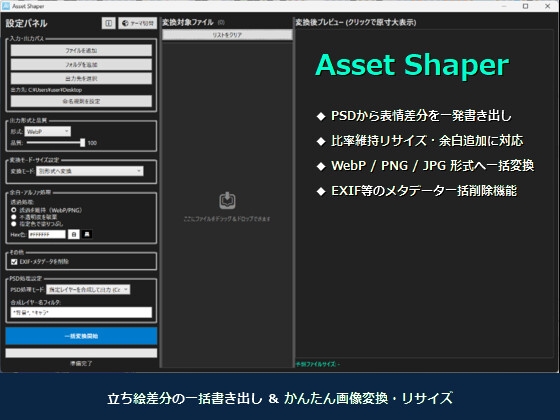This screenshot has height=420, width=560.
Task: Toggle EXIF metadata removal checkbox
Action: point(14,262)
